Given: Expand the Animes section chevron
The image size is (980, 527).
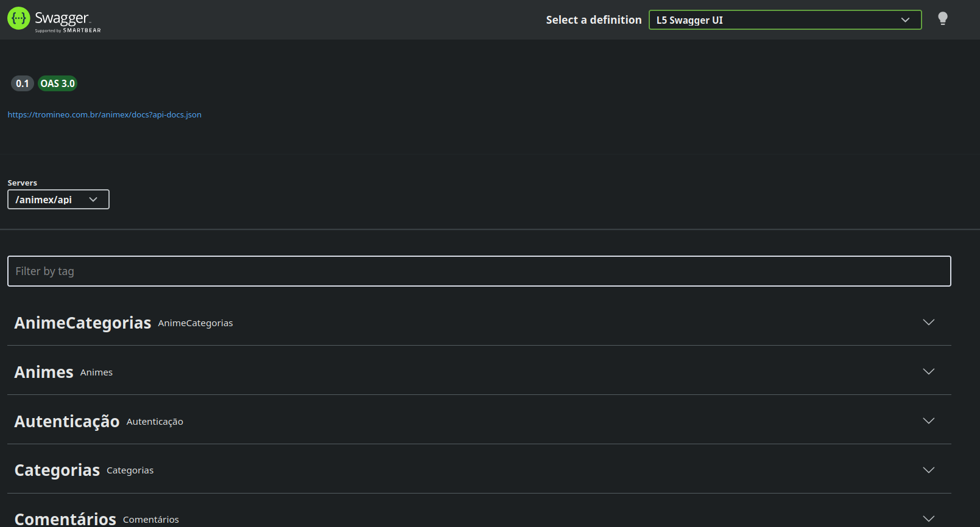Looking at the screenshot, I should coord(928,371).
